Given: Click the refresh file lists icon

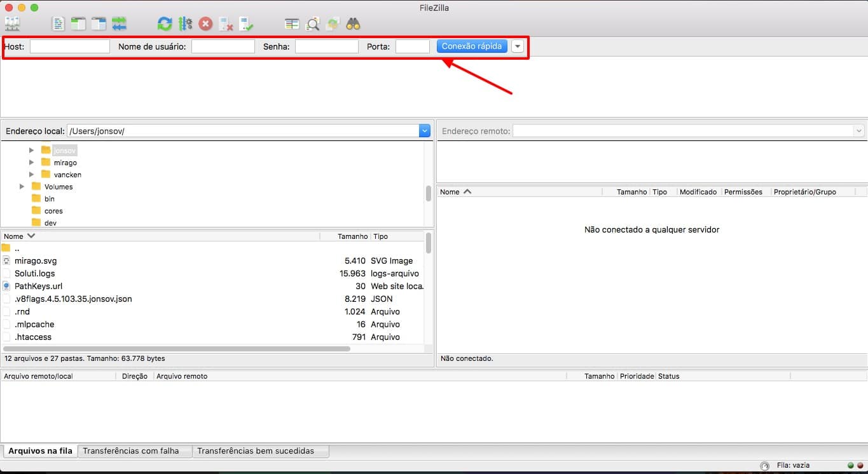Looking at the screenshot, I should click(165, 24).
